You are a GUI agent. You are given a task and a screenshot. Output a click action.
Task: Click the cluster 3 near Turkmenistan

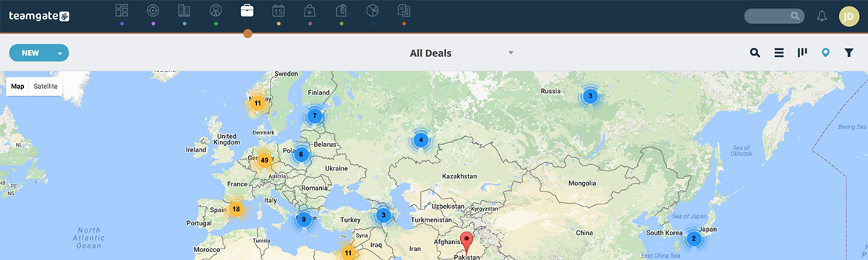pyautogui.click(x=383, y=214)
